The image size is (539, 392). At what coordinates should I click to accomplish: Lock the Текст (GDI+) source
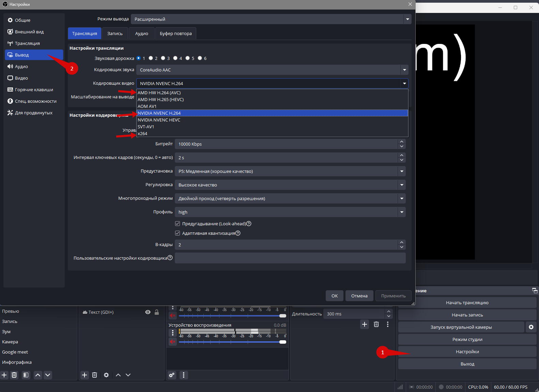157,312
